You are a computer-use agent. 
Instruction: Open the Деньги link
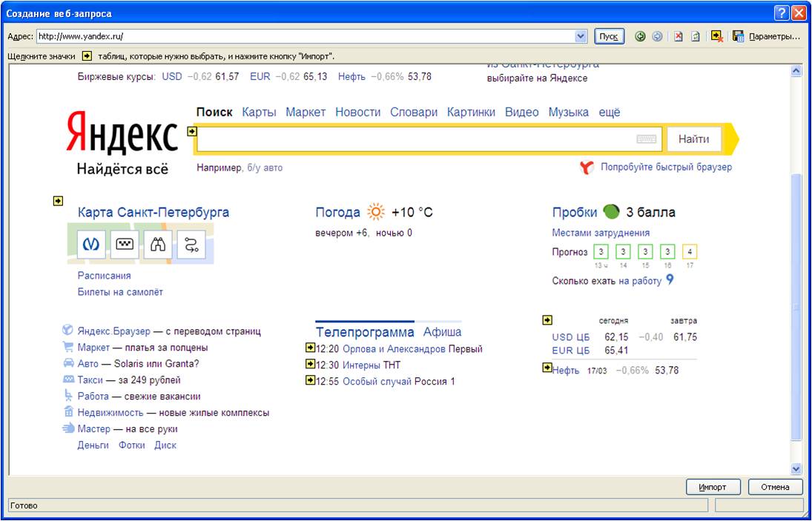click(x=93, y=445)
